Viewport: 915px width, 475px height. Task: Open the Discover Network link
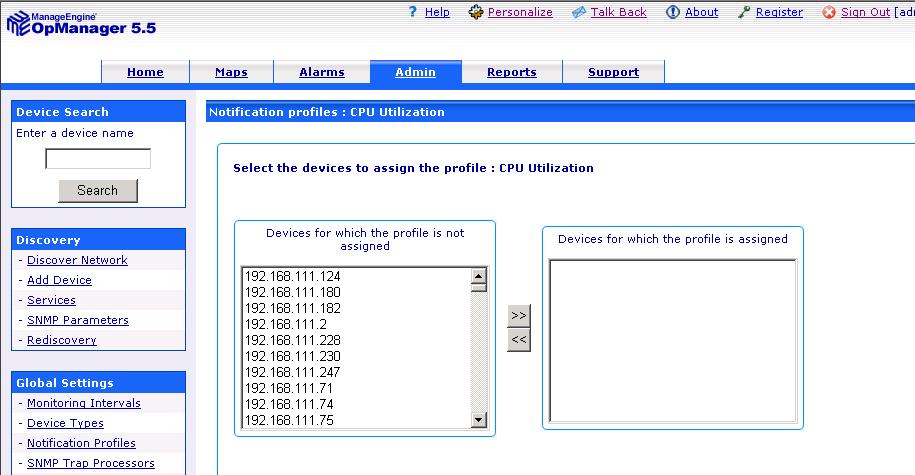(77, 260)
